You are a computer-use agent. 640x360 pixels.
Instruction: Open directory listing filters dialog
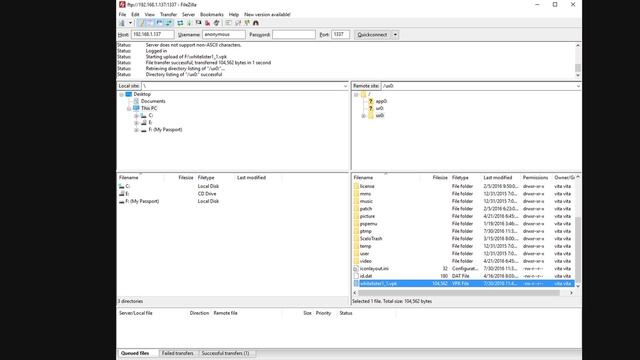(x=229, y=23)
